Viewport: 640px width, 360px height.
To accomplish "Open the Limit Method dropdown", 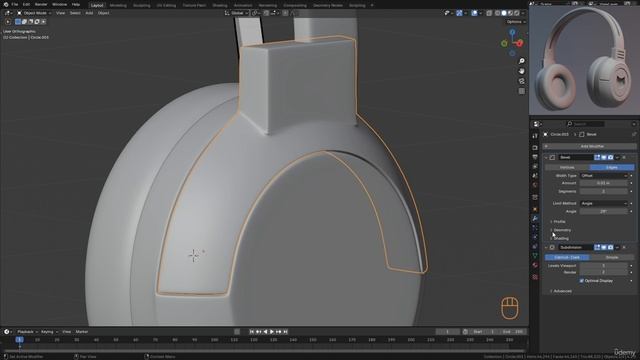I will 604,203.
